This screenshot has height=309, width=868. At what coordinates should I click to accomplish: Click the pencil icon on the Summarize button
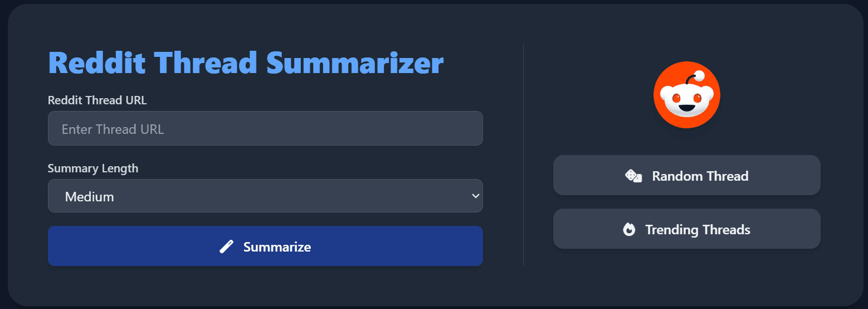pos(226,247)
